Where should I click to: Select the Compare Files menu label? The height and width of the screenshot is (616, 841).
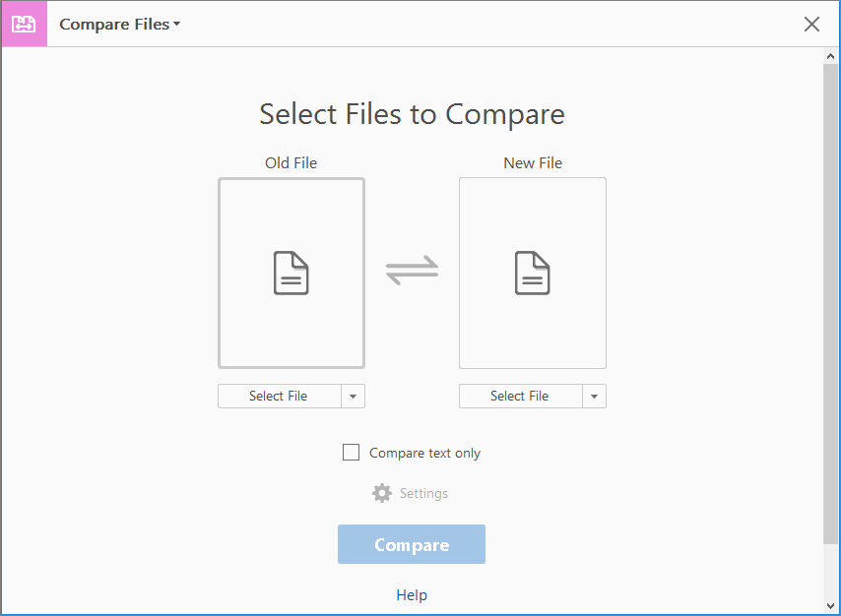coord(113,25)
